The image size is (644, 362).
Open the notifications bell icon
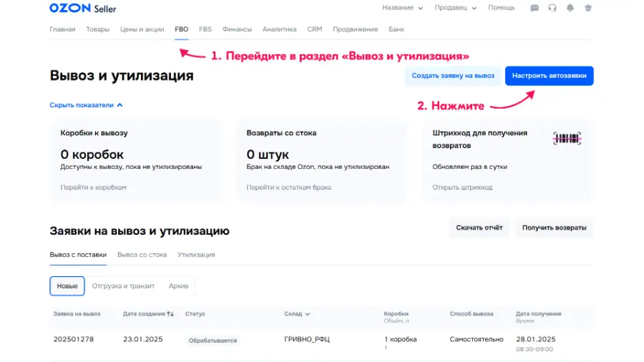[570, 8]
